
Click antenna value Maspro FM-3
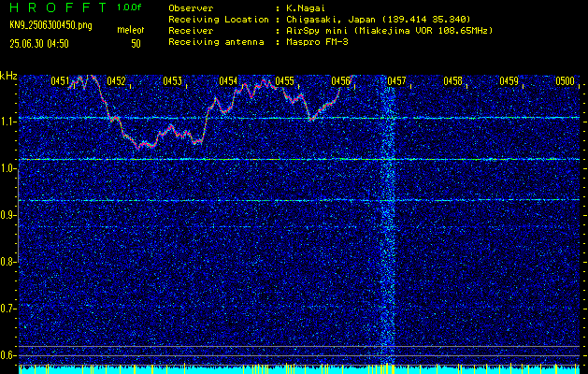click(317, 42)
